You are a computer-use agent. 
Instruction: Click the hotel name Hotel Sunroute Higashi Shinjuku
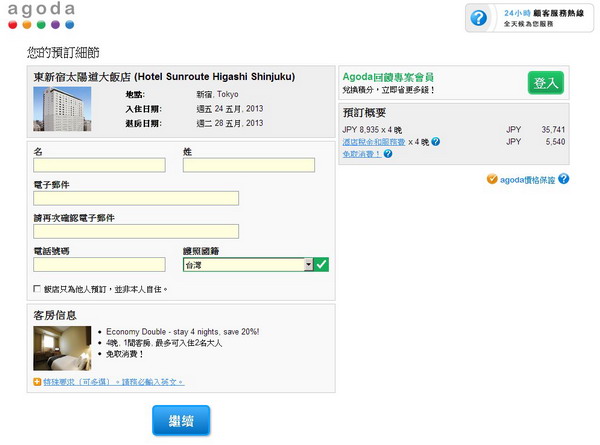coord(164,77)
